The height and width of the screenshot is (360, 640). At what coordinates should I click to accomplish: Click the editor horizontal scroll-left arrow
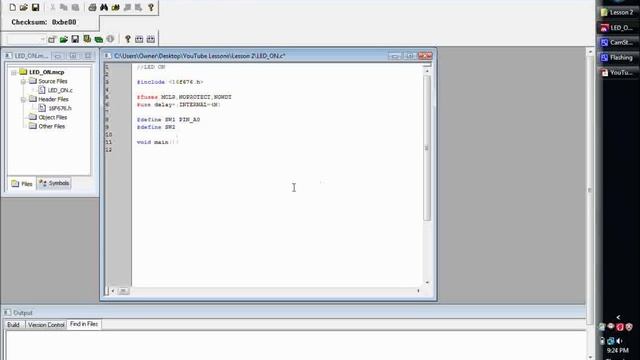click(x=113, y=291)
